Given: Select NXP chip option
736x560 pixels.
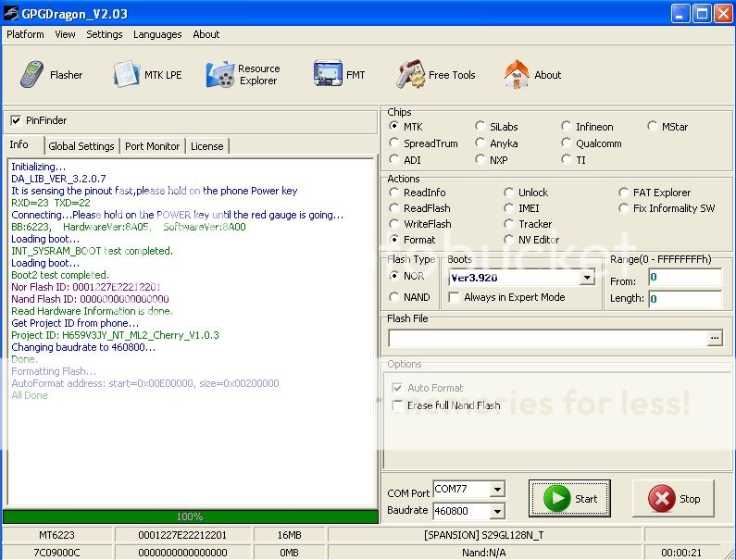Looking at the screenshot, I should pos(480,159).
